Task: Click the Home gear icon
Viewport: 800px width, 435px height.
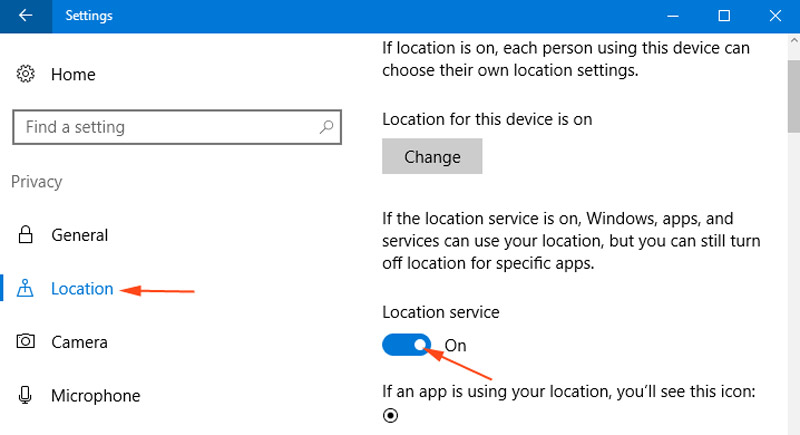Action: coord(26,74)
